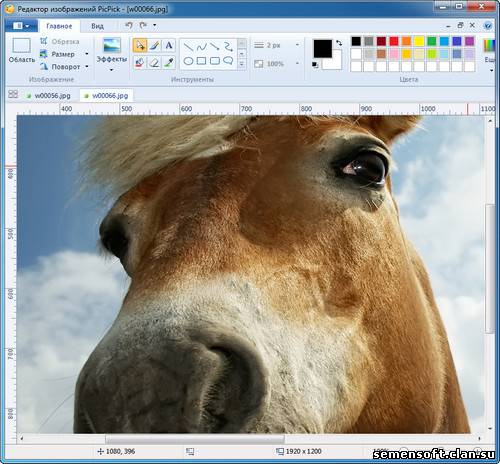Open the Размер dropdown arrow
This screenshot has height=464, width=500.
[87, 54]
